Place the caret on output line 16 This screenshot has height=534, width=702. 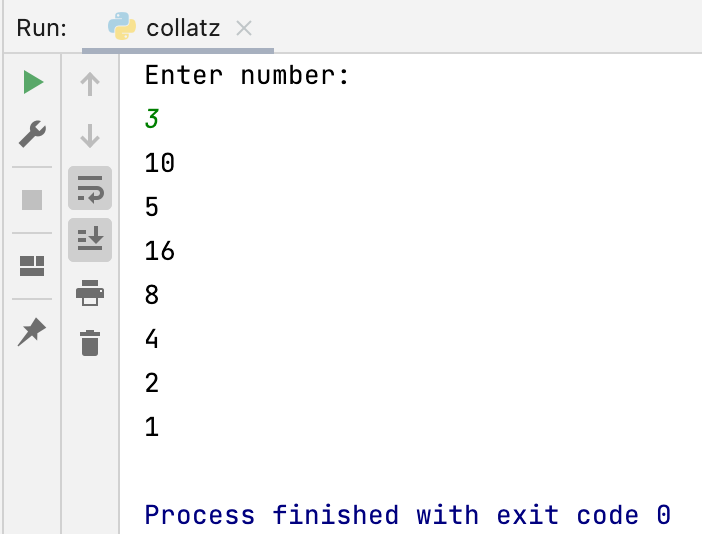[160, 251]
